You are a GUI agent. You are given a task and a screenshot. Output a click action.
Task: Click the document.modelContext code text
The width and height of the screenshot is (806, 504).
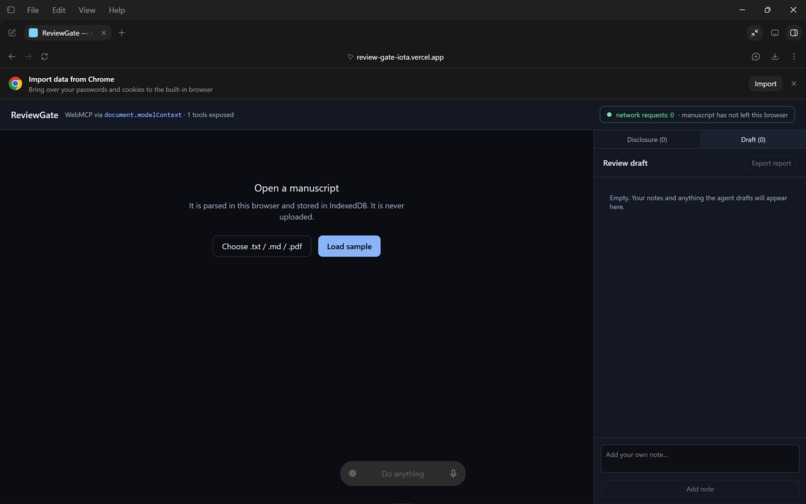pos(143,115)
